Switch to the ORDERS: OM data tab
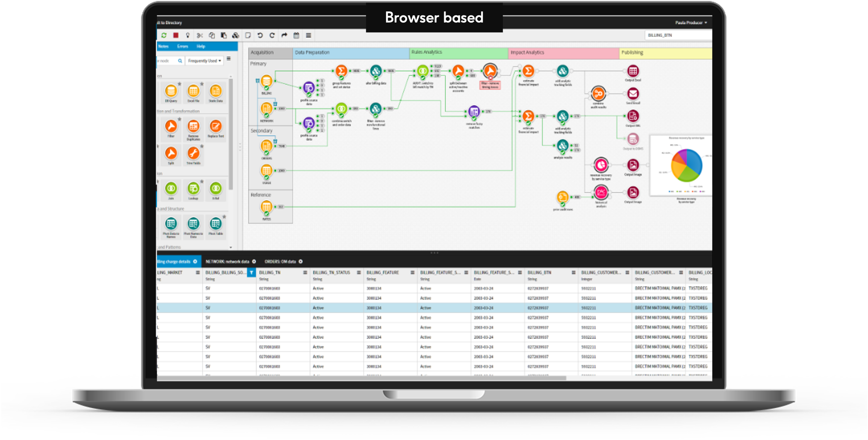 pyautogui.click(x=281, y=261)
